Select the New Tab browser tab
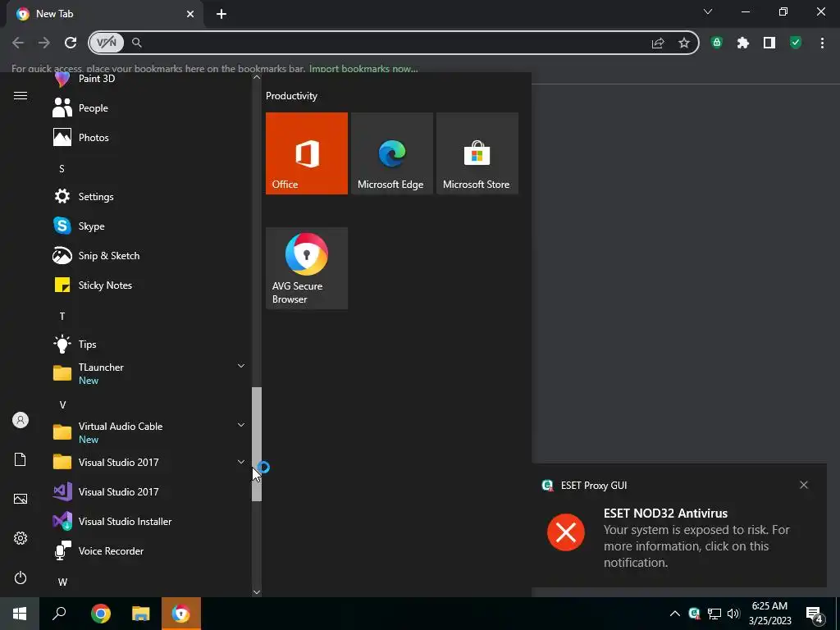 [x=104, y=14]
